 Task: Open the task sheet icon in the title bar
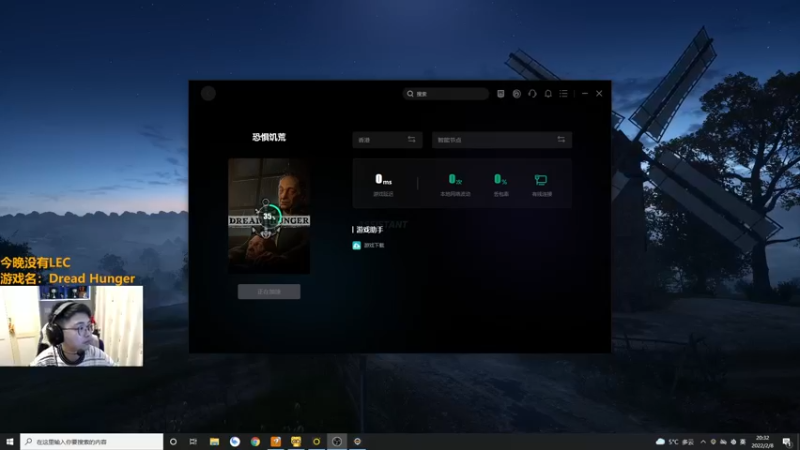click(x=501, y=94)
